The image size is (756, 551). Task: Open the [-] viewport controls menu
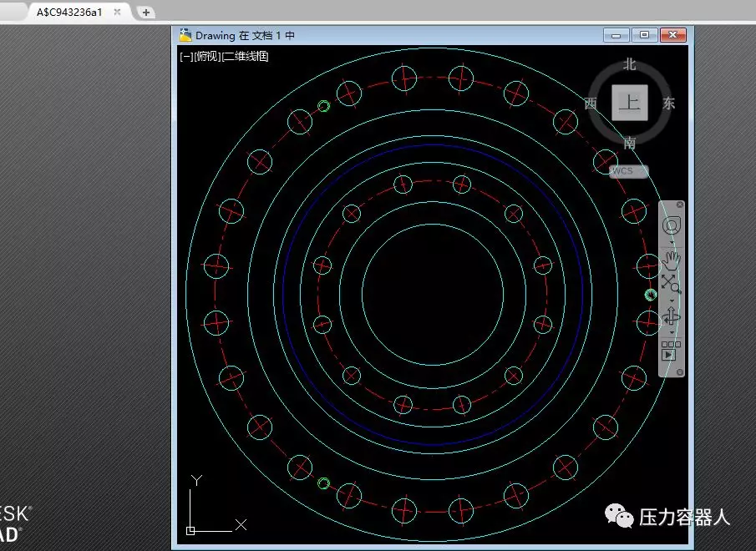[x=186, y=57]
